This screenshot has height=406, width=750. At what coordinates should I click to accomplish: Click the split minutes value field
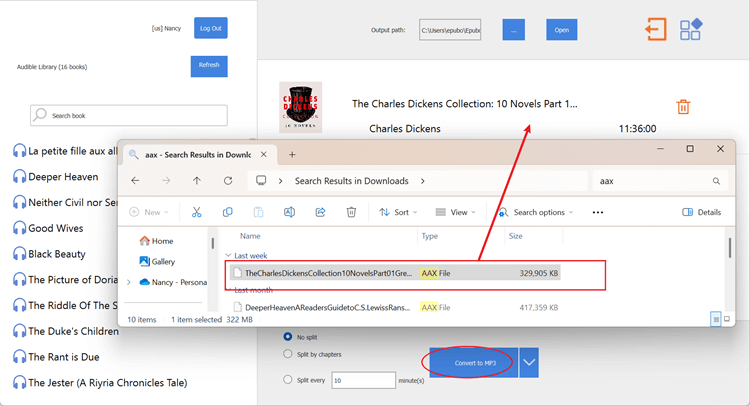point(364,380)
